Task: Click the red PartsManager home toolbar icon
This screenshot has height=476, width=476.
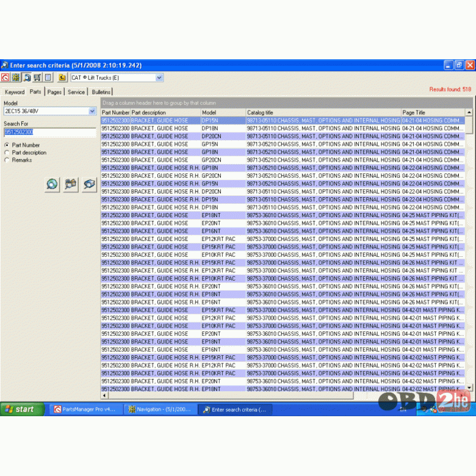Action: pos(5,78)
